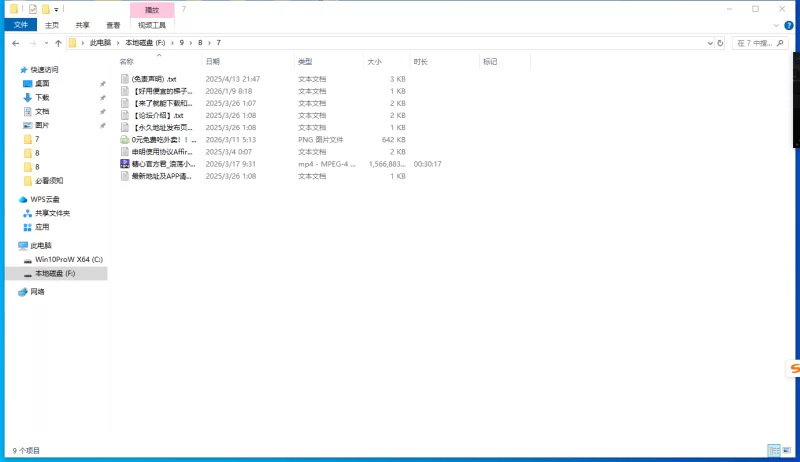Expand the chevron after 此电脑 in breadcrumb
Screen dimensions: 800x462
click(x=118, y=43)
